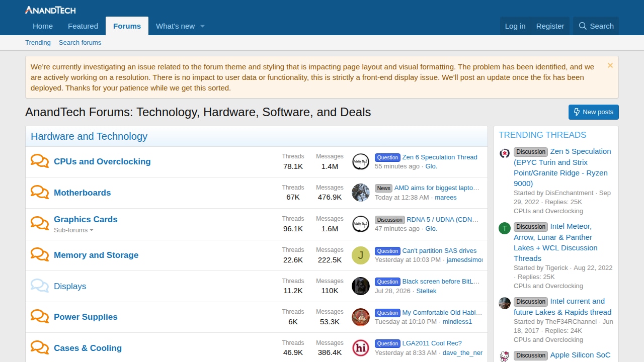This screenshot has height=362, width=644.
Task: Dismiss the forum theme notice
Action: click(610, 65)
